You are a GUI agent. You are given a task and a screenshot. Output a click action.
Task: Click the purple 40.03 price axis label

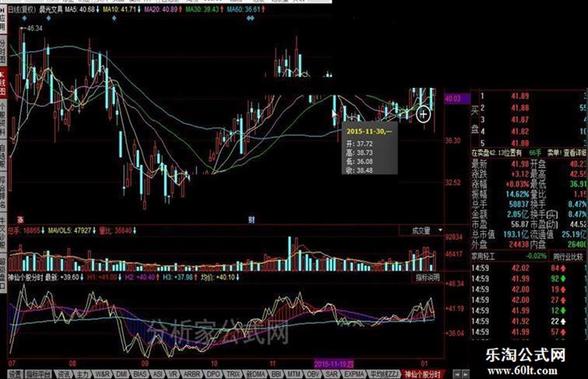(457, 99)
